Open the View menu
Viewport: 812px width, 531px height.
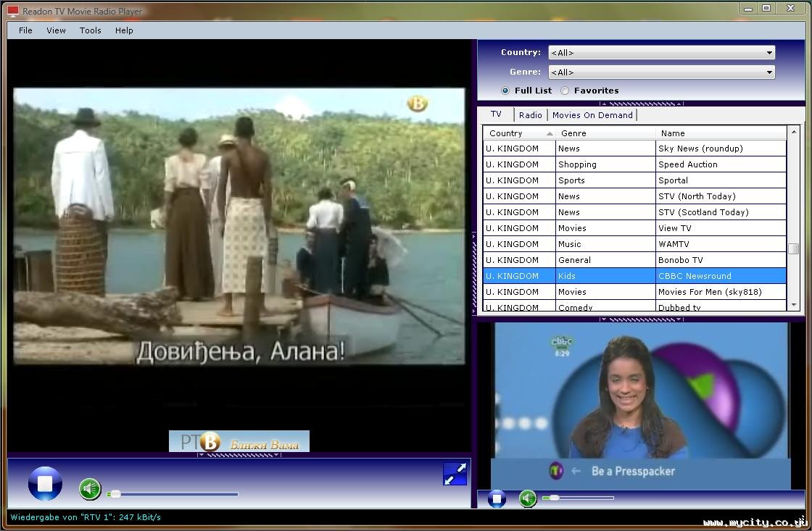(x=56, y=30)
